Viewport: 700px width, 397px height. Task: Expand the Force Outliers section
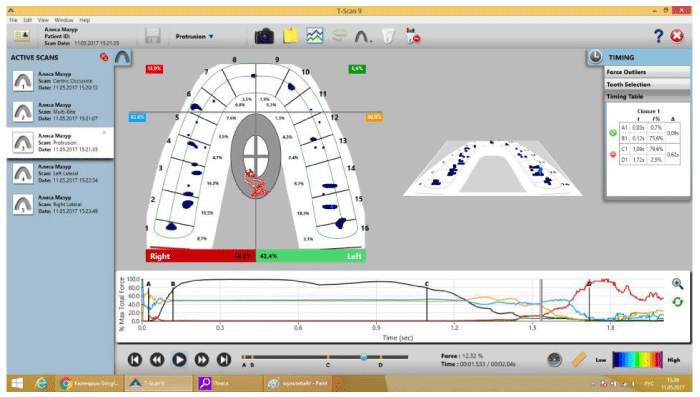click(647, 72)
